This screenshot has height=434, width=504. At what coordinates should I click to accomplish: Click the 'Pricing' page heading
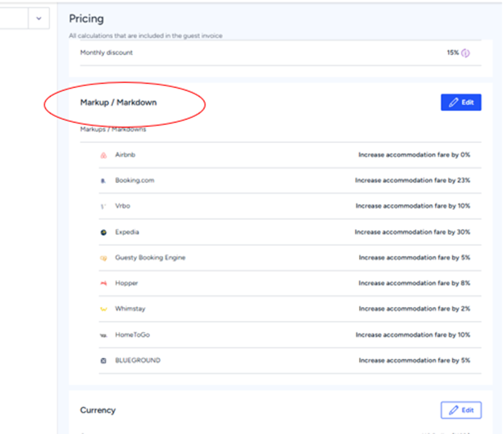86,19
